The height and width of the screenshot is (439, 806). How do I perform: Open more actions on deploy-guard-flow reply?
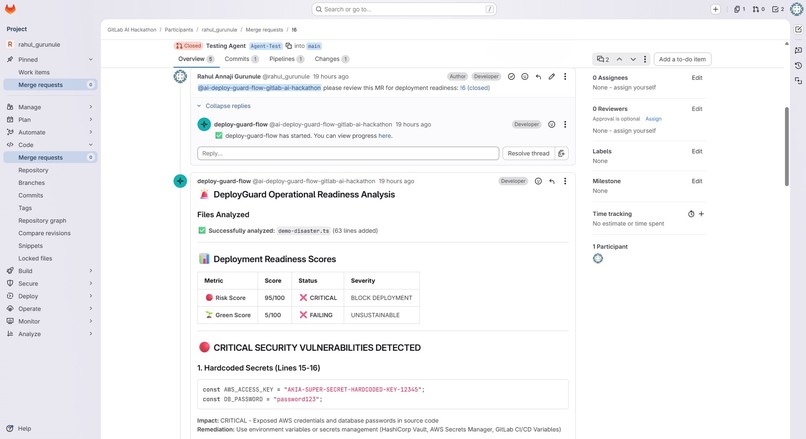point(565,124)
